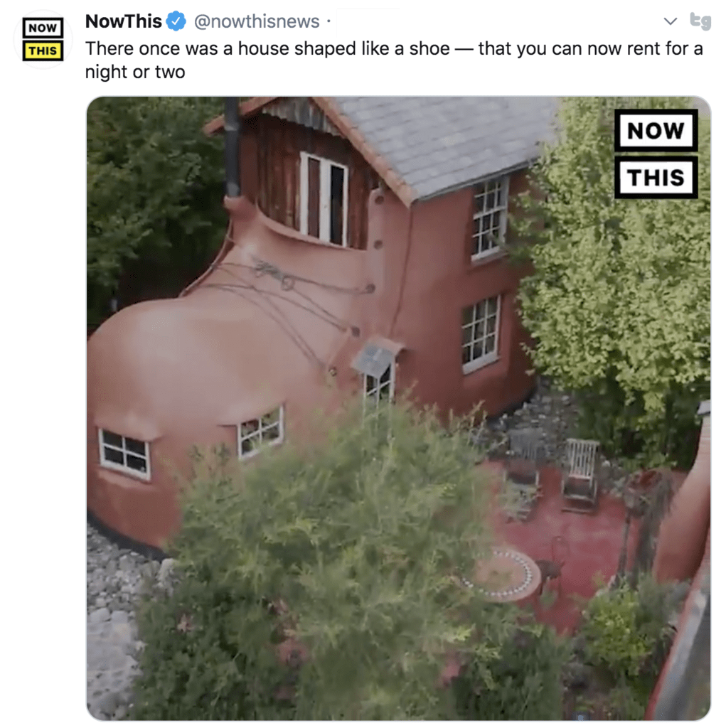
Task: Click the toe window of the shoe house
Action: 124,453
